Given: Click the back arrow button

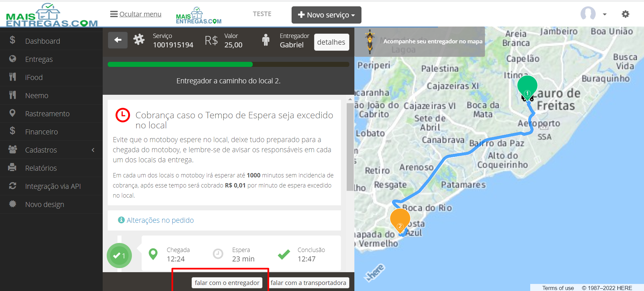Looking at the screenshot, I should coord(118,40).
